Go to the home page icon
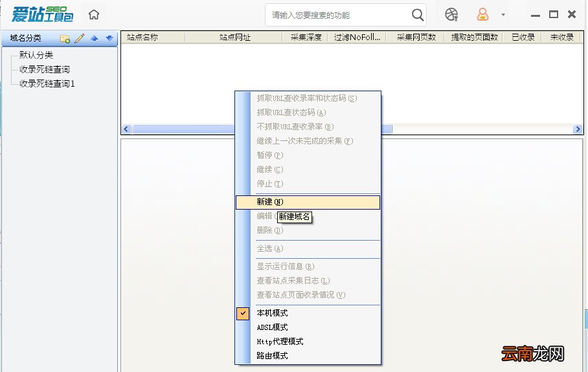This screenshot has height=372, width=588. point(94,15)
